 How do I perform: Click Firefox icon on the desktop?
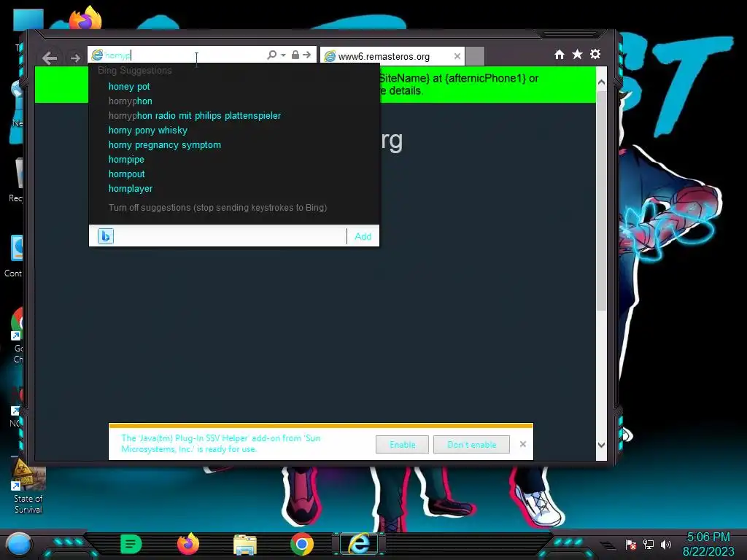pyautogui.click(x=85, y=17)
